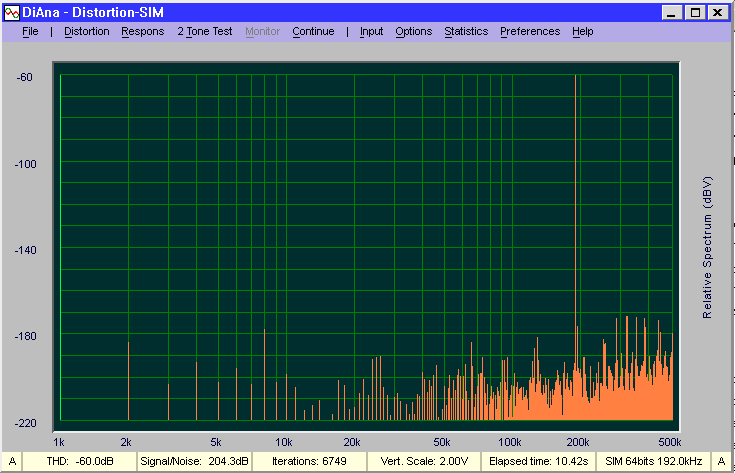Click the Signal/Noise: 204.3dB status field

click(194, 461)
